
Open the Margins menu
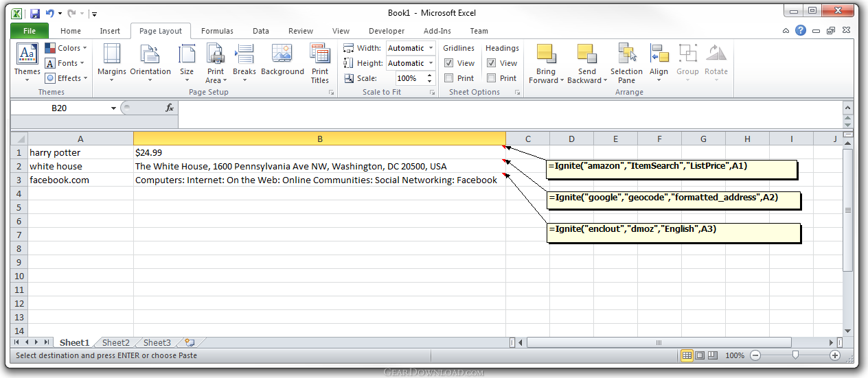(111, 63)
